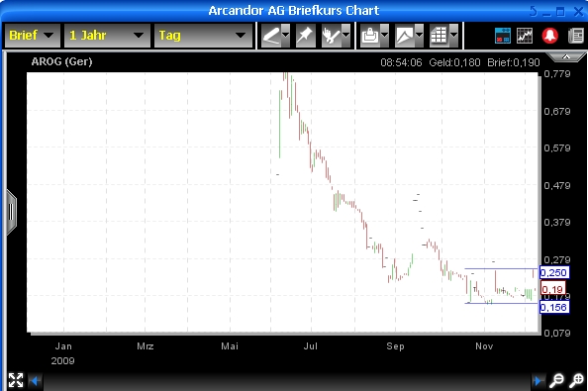
Task: Click the Nov label on the time axis
Action: click(x=484, y=346)
